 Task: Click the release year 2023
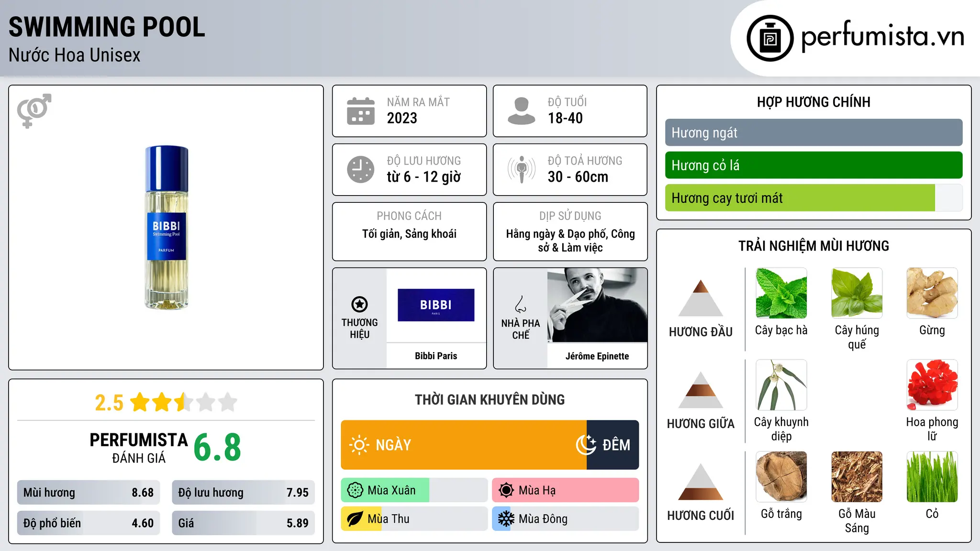coord(402,118)
